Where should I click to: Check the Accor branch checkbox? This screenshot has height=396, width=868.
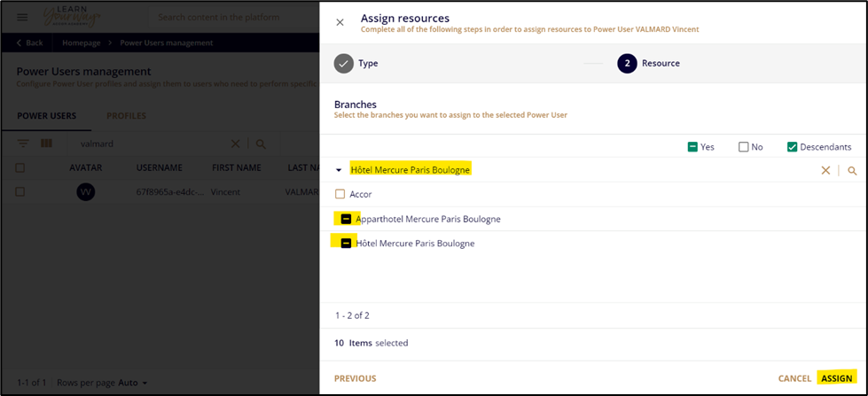340,195
